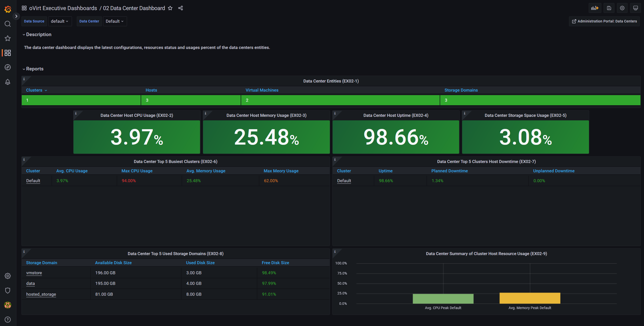Open Cluster Host Resource Usage title menu
The image size is (644, 326).
tap(486, 254)
